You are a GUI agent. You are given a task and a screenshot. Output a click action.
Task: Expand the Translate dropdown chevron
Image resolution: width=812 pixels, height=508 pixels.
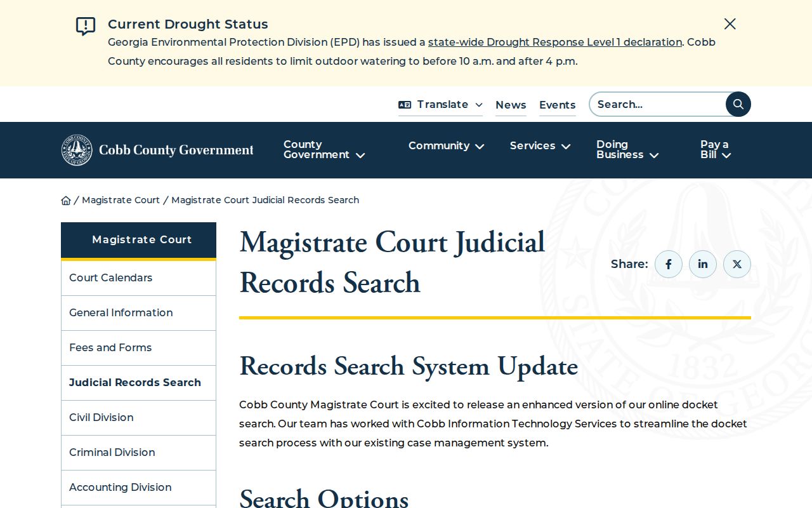(x=479, y=105)
